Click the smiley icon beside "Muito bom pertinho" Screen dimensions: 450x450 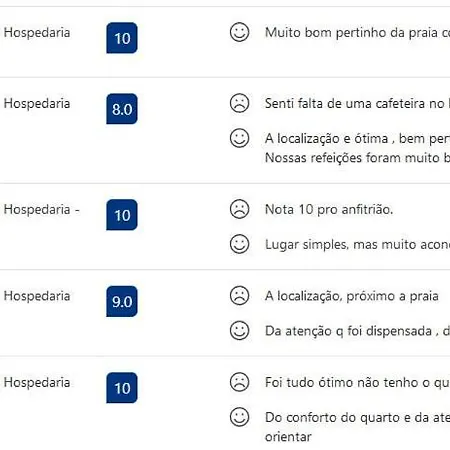click(239, 32)
